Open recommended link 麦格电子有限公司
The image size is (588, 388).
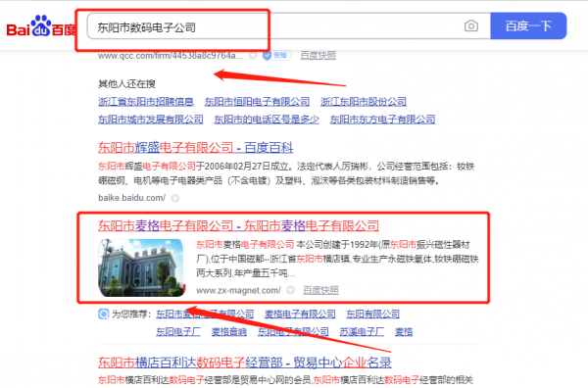[x=300, y=314]
